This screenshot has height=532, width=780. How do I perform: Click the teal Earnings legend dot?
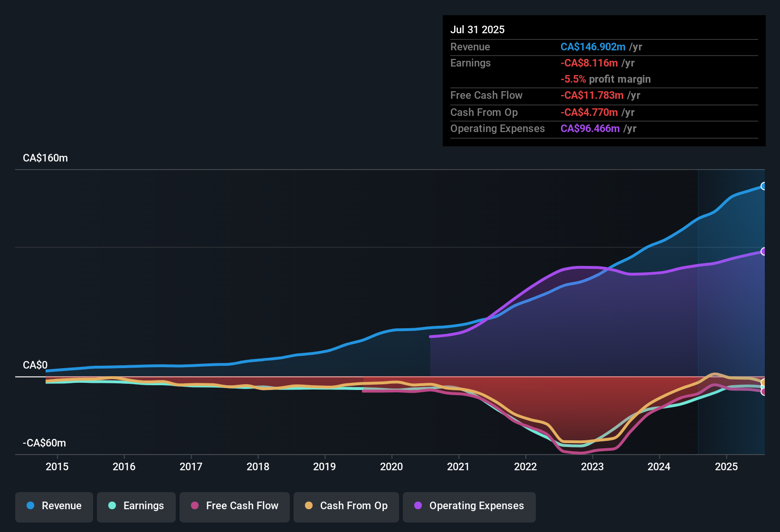click(x=112, y=506)
